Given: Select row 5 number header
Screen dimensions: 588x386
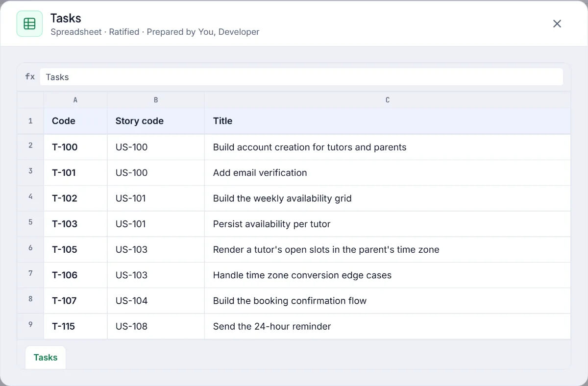Looking at the screenshot, I should pyautogui.click(x=30, y=224).
